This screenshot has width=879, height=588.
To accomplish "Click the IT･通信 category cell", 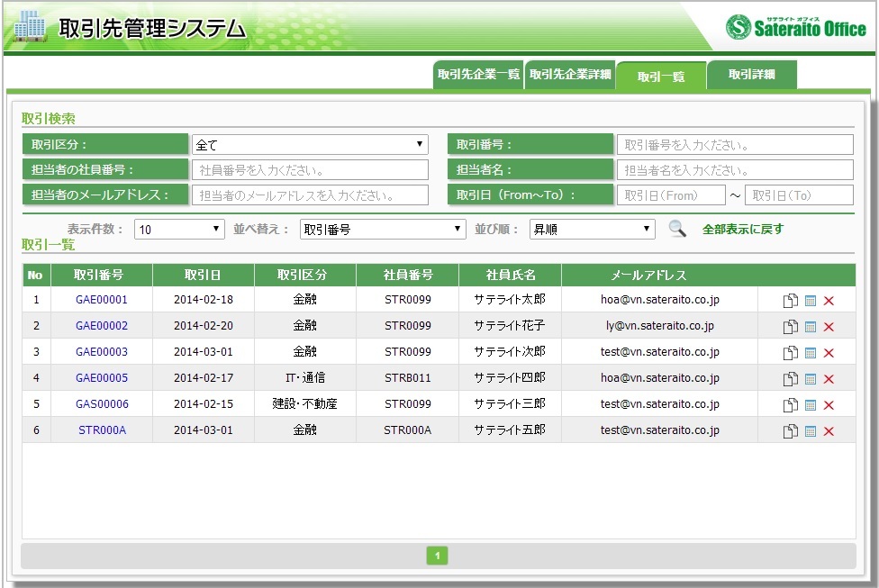I will [x=305, y=378].
